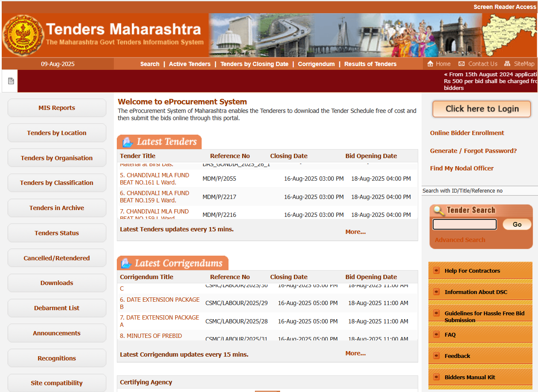
Task: Open Online Bidder Enrollment
Action: tap(467, 133)
